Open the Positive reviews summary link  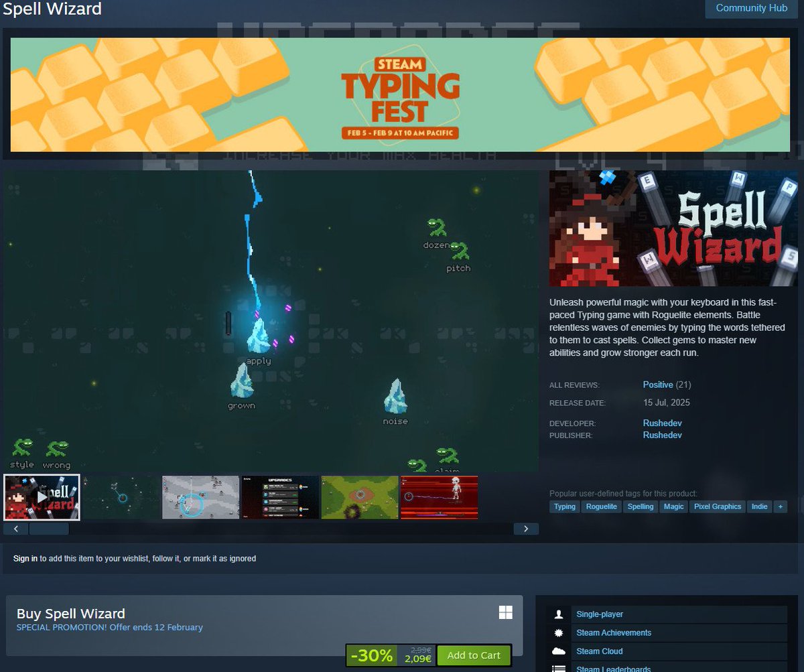coord(657,385)
